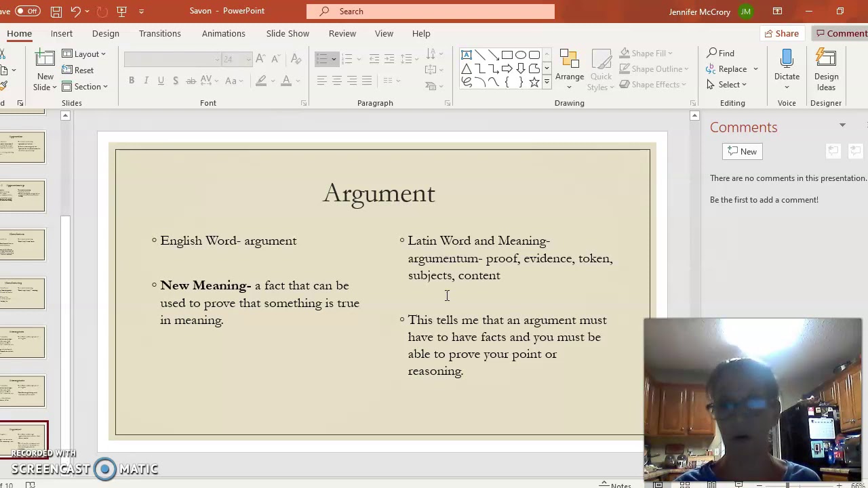Toggle center text alignment

click(337, 81)
